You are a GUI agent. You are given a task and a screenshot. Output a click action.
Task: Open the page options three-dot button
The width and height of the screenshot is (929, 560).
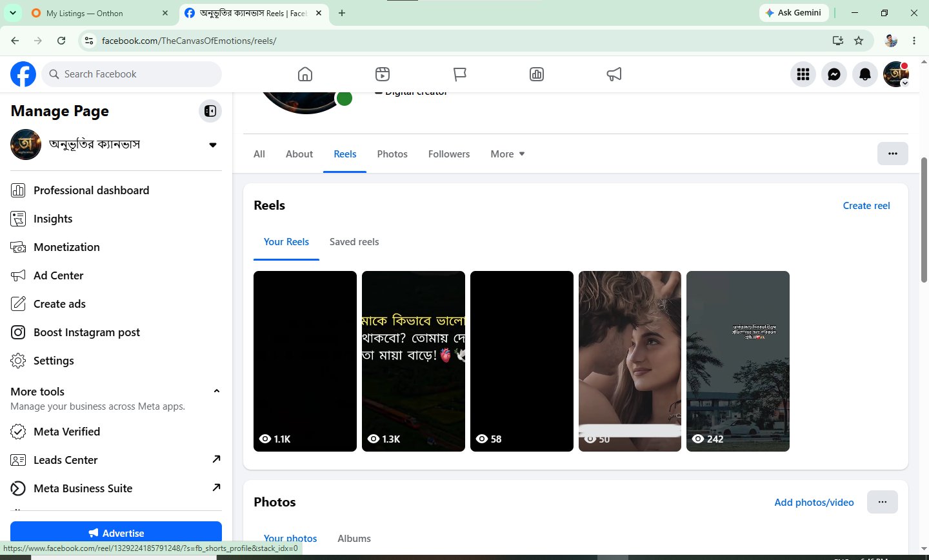tap(893, 154)
